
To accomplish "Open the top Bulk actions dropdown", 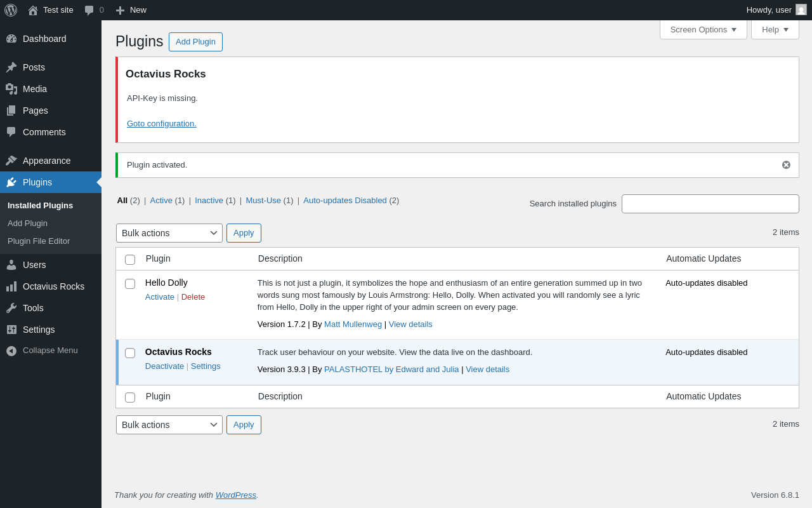I will tap(169, 233).
